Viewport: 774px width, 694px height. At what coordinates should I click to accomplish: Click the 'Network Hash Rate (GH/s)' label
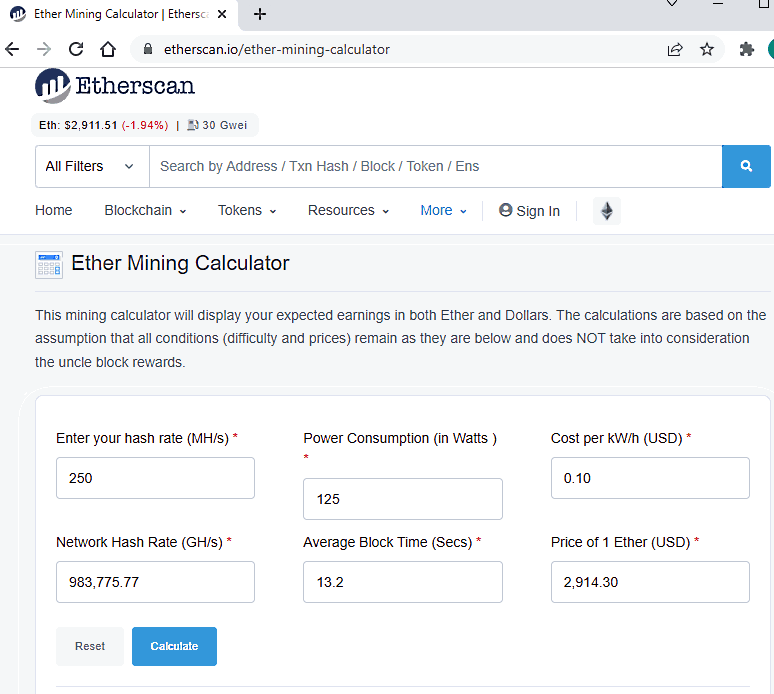139,542
